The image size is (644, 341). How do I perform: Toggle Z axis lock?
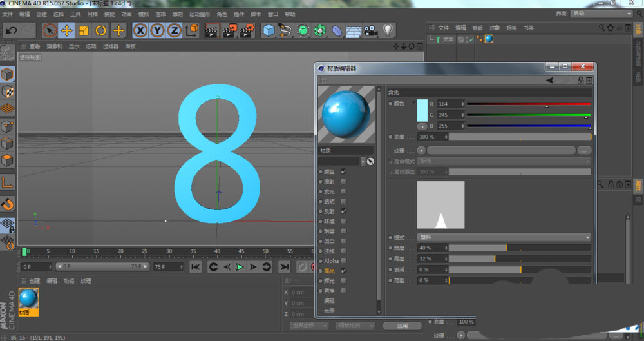175,30
